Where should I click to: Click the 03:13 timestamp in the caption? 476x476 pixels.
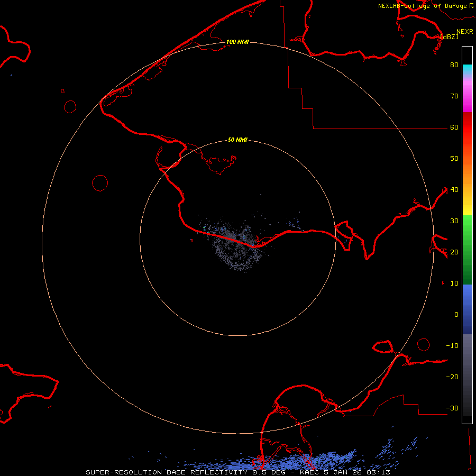[x=378, y=472]
